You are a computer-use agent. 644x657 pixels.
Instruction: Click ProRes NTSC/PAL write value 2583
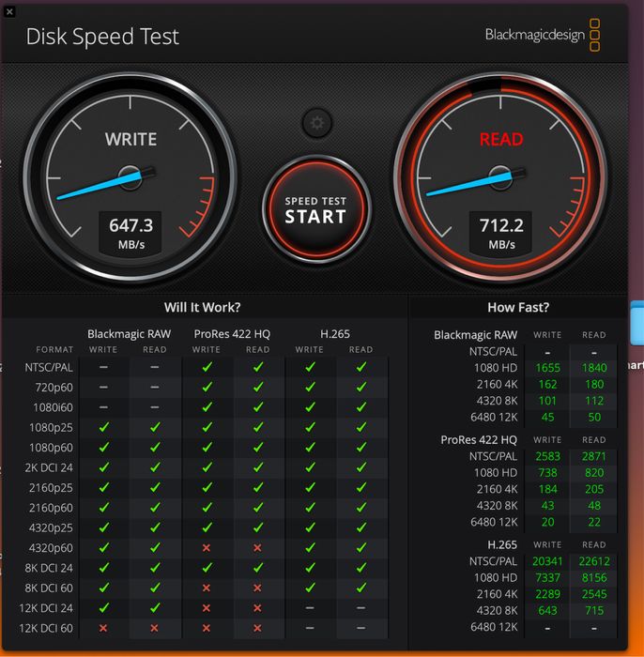[x=547, y=456]
